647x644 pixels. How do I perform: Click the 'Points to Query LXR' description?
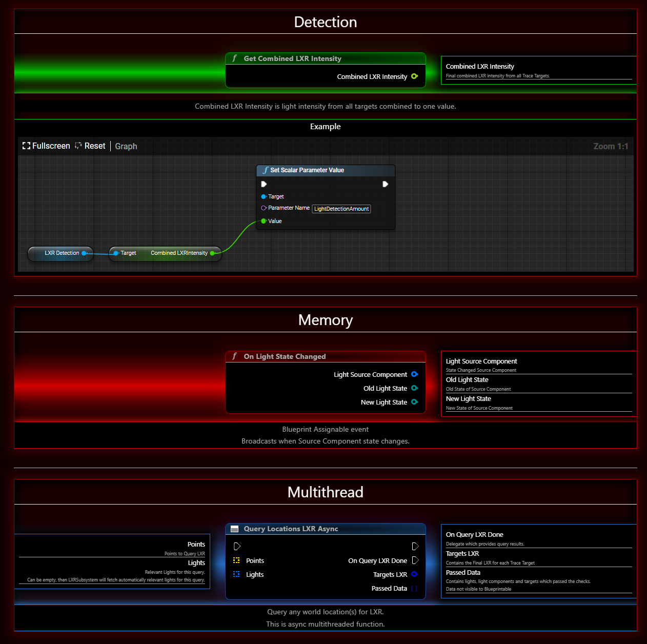click(x=185, y=554)
